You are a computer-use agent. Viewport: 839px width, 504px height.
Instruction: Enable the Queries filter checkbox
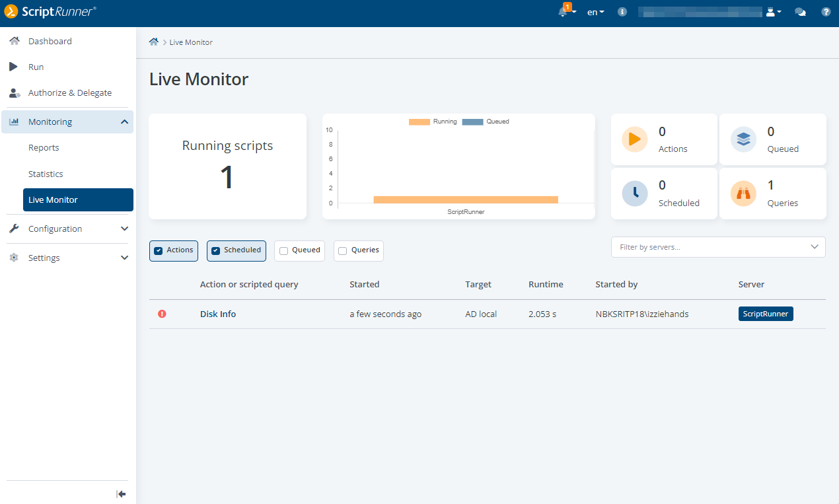343,251
